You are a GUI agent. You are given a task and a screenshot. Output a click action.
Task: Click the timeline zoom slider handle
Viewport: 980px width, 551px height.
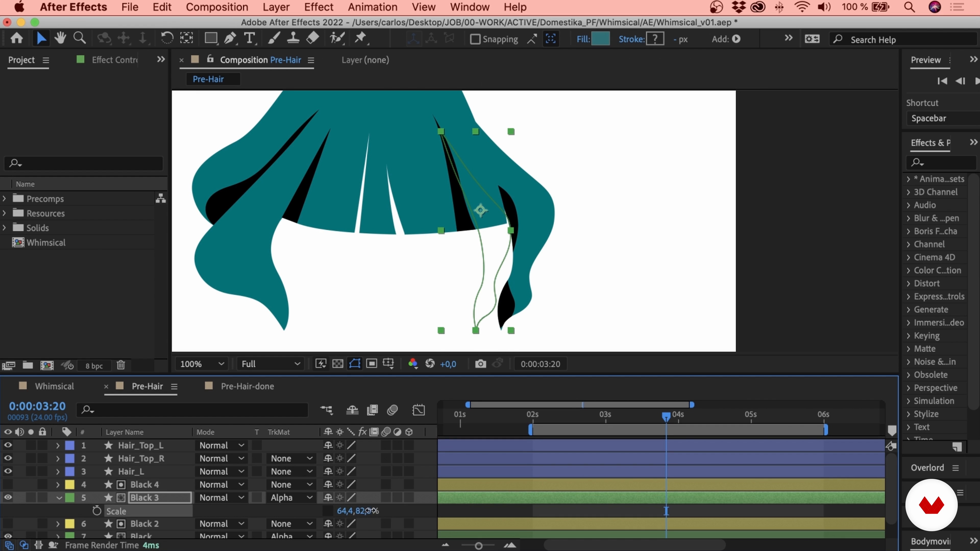(479, 546)
